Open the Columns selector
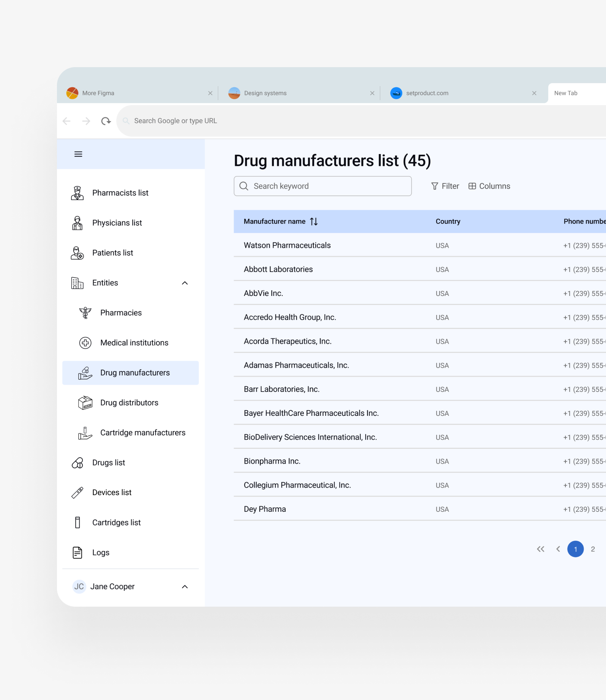 tap(489, 186)
